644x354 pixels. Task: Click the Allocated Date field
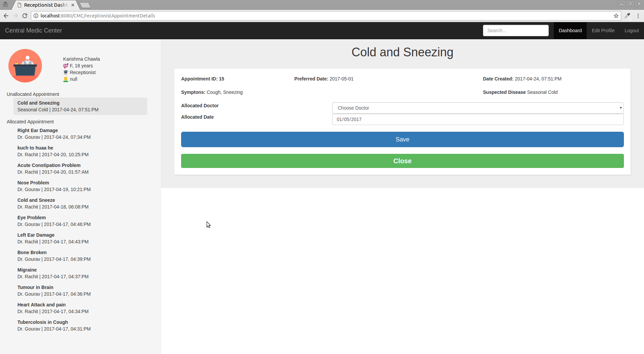pos(478,119)
